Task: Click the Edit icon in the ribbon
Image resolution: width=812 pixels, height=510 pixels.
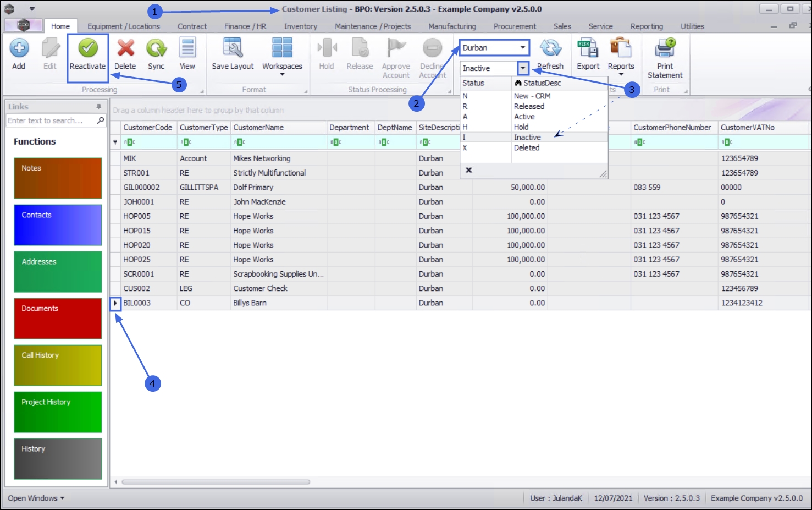Action: pos(50,48)
